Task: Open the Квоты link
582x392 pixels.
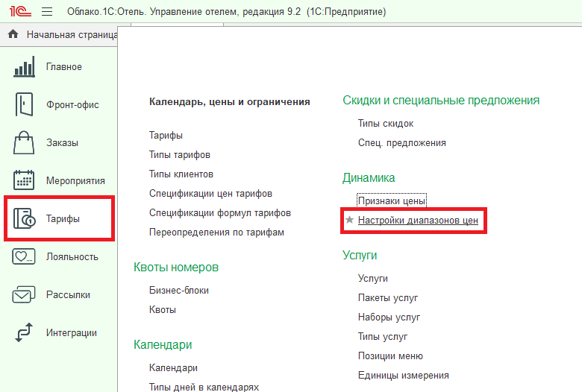Action: 163,310
